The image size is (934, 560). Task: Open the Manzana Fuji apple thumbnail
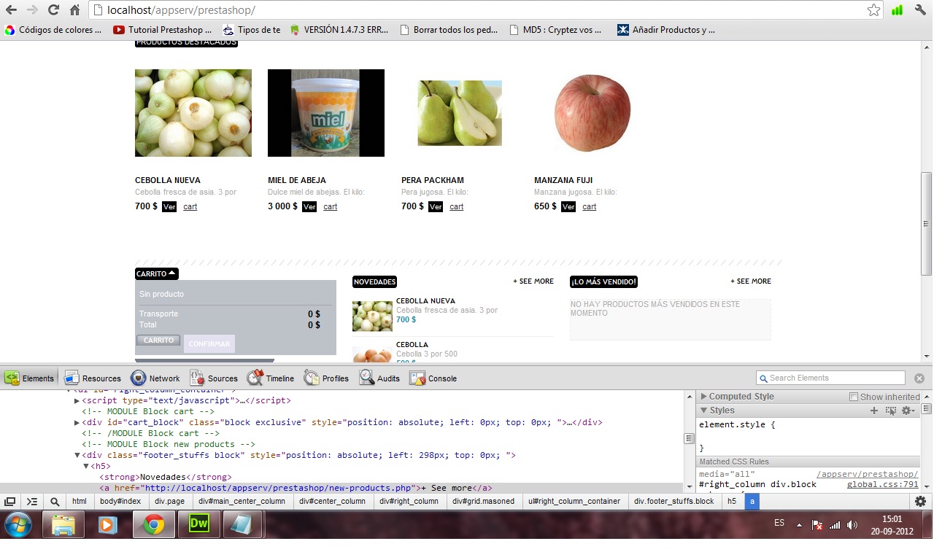[593, 113]
